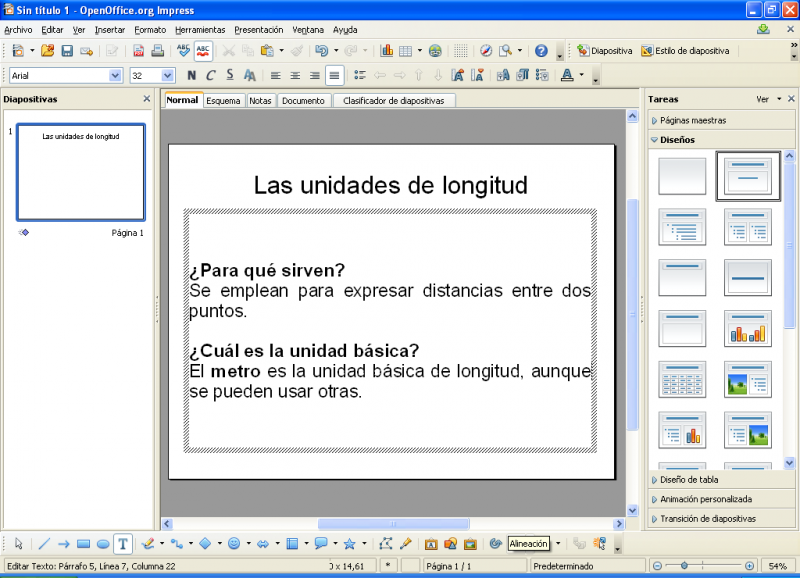Save the presentation with the floppy disk icon
This screenshot has width=800, height=578.
(x=67, y=51)
